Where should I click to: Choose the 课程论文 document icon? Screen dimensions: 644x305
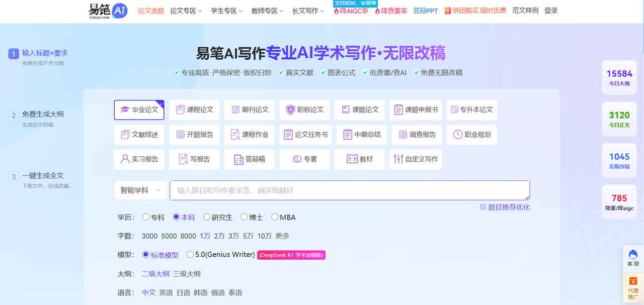[x=180, y=110]
